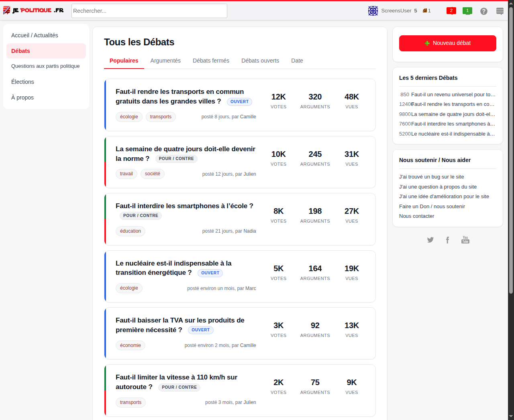Click the société tag
The height and width of the screenshot is (420, 514).
(x=153, y=174)
